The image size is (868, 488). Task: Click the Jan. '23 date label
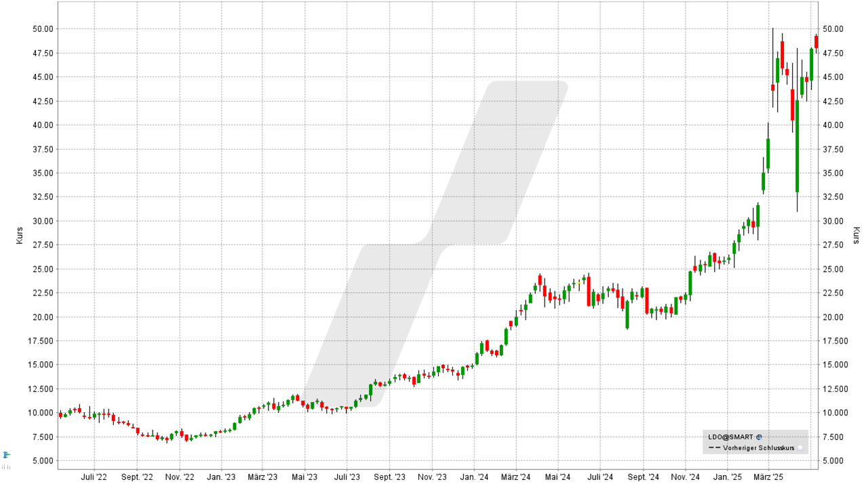coord(222,477)
